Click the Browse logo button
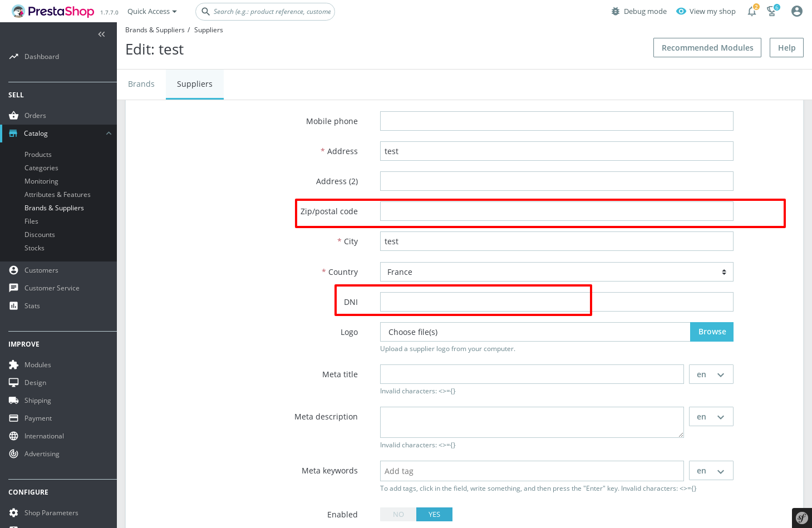The image size is (812, 528). (x=712, y=332)
